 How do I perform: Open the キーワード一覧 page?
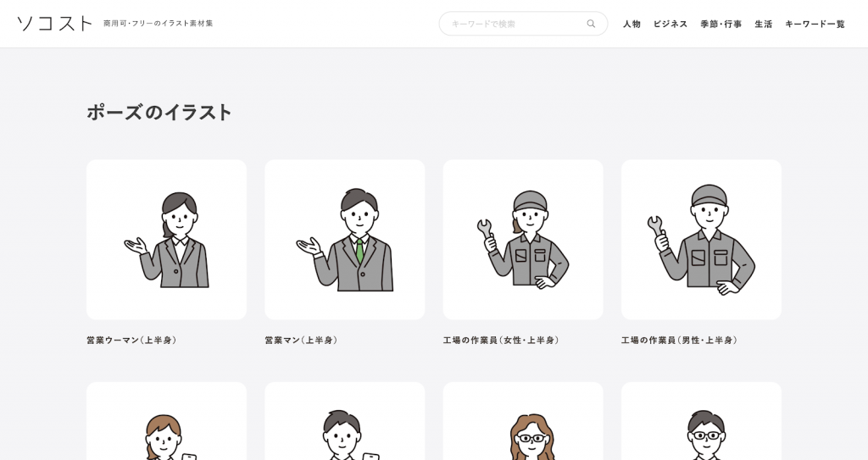(x=815, y=24)
